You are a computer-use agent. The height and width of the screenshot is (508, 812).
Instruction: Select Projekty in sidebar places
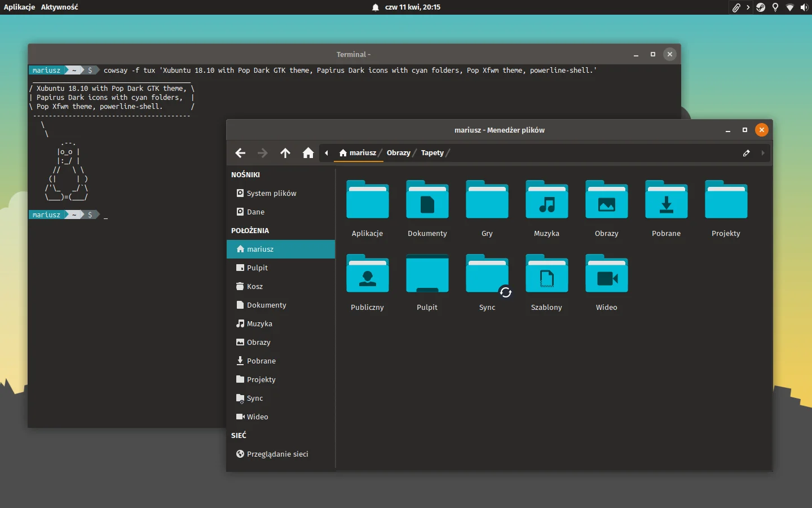(281, 379)
